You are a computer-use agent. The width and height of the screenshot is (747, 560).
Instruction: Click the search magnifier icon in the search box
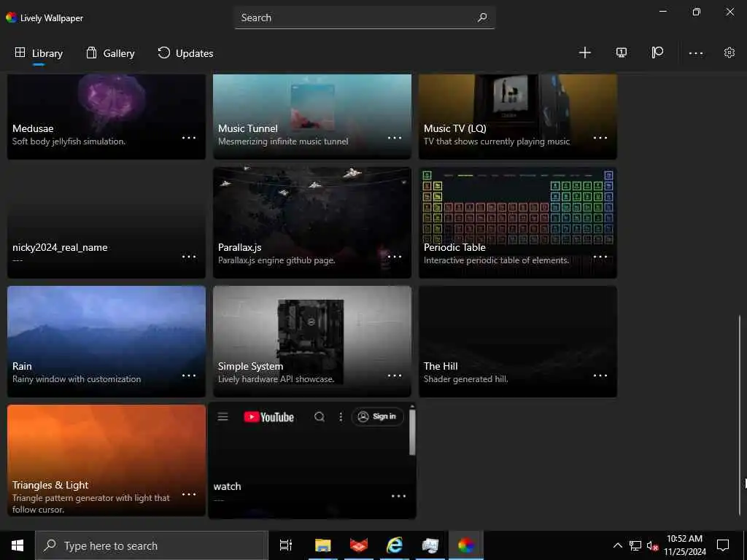click(482, 17)
